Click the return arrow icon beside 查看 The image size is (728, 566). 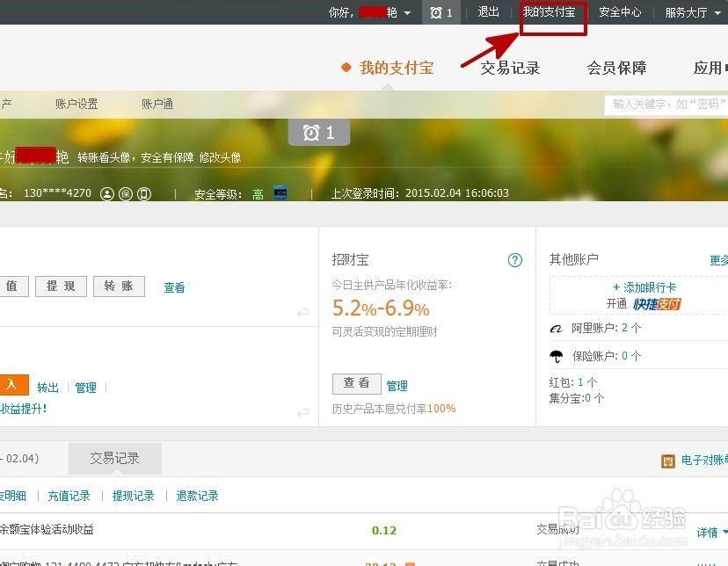[302, 312]
